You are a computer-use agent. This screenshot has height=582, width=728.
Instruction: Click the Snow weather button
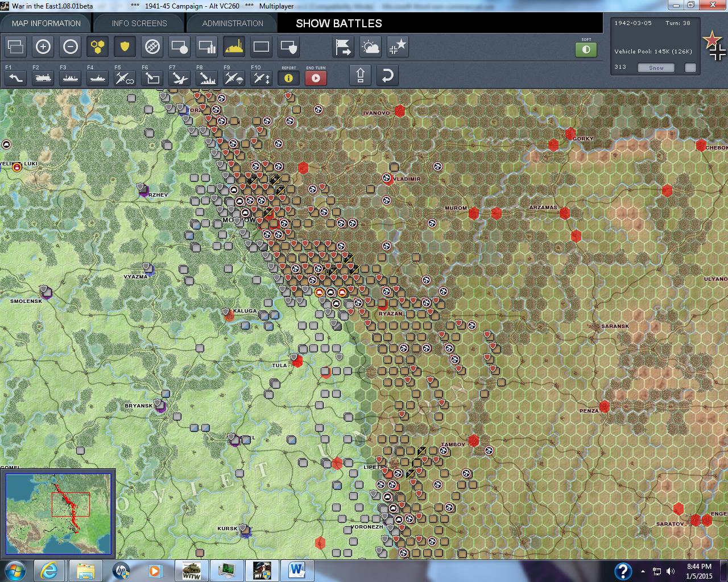(656, 68)
